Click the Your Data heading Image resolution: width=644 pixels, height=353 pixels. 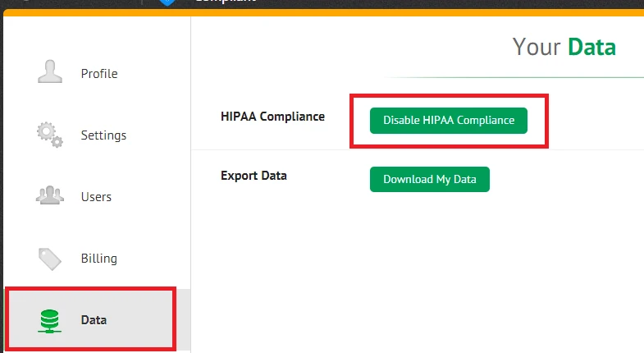point(564,47)
